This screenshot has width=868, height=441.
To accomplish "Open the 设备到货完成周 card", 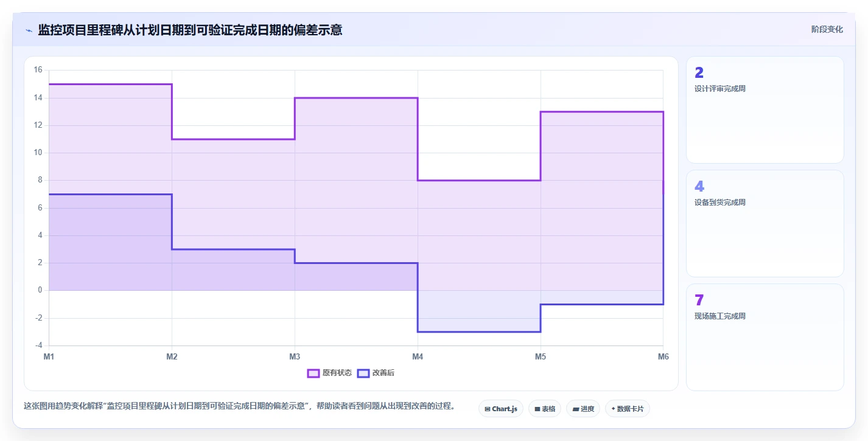I will click(x=765, y=223).
